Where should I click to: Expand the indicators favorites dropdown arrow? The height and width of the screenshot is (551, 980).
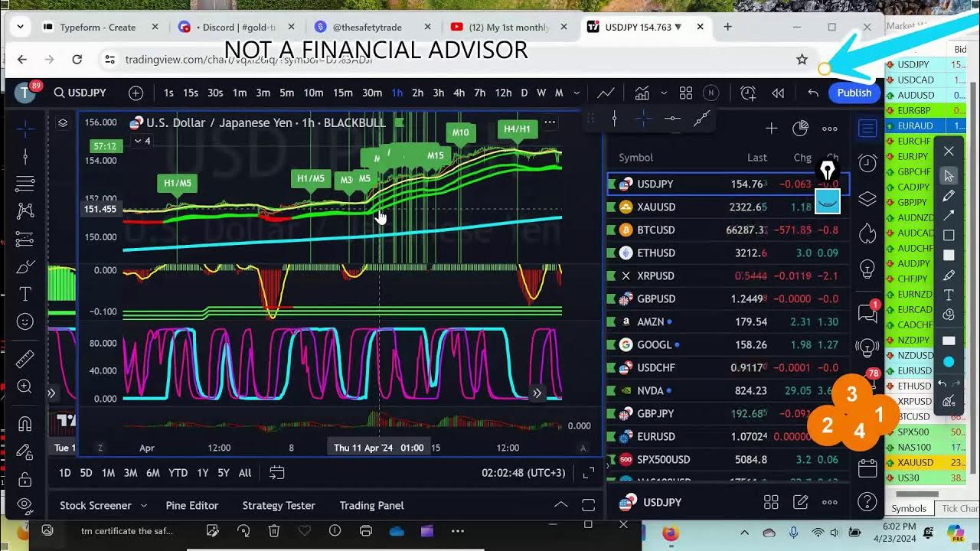coord(663,93)
